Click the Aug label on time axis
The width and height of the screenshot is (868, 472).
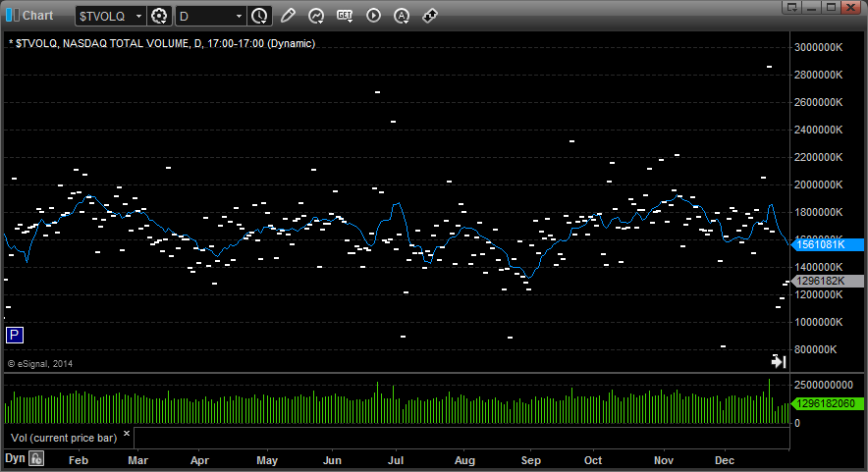pyautogui.click(x=464, y=460)
